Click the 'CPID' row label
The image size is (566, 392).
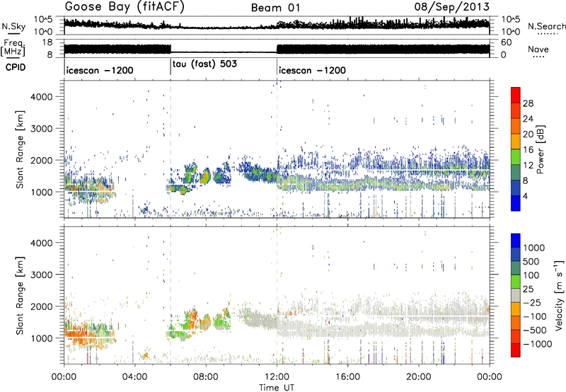tap(16, 67)
